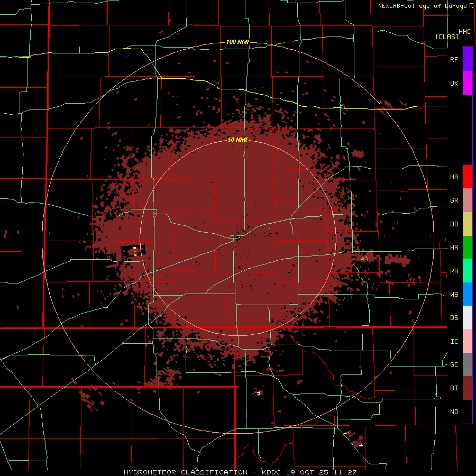The height and width of the screenshot is (476, 476).
Task: Click the ND black legend swatch
Action: click(467, 411)
